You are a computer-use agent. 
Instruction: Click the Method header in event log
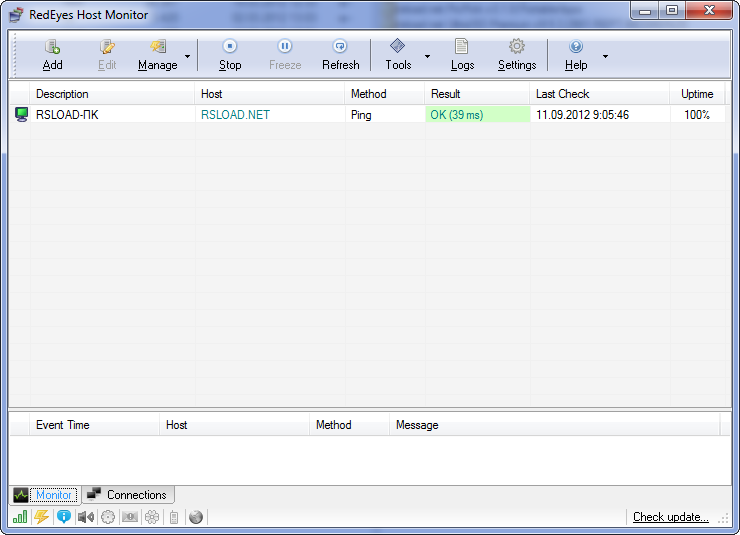point(350,425)
